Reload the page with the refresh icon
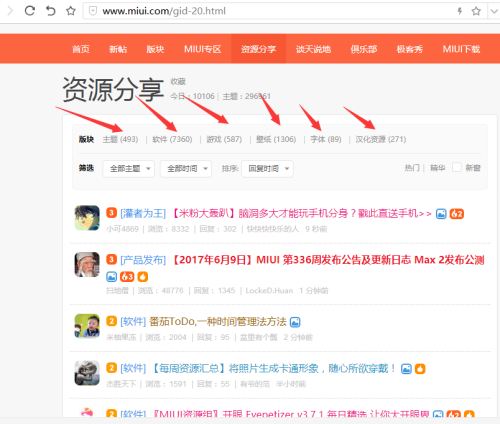This screenshot has height=424, width=500. coord(30,11)
